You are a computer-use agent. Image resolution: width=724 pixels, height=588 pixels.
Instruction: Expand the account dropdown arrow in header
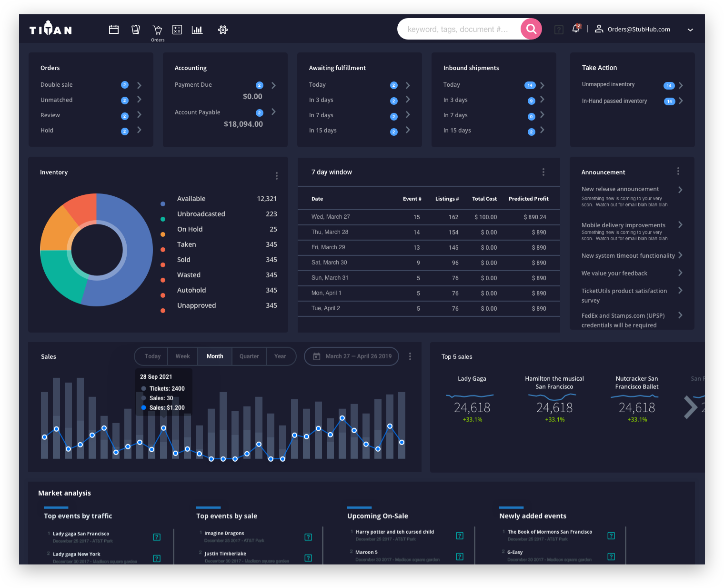point(690,30)
